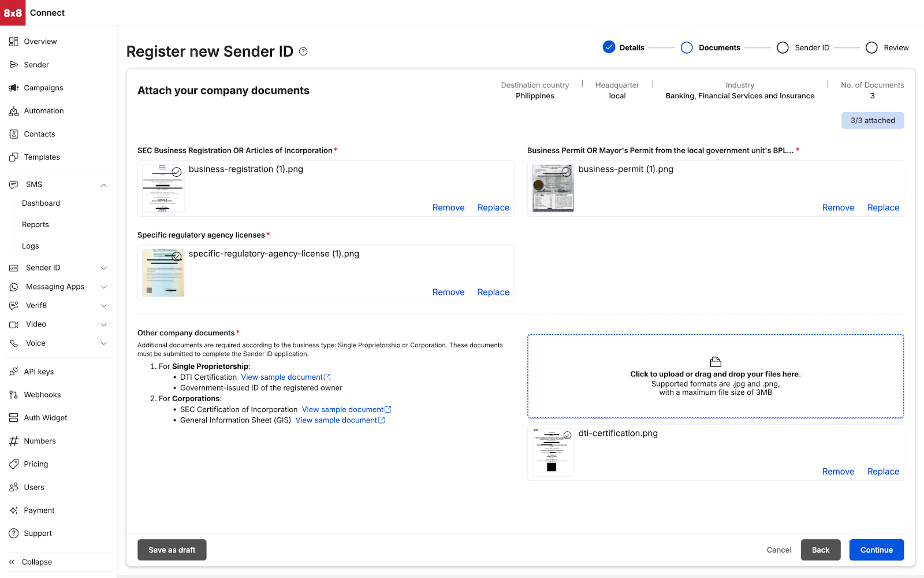The width and height of the screenshot is (924, 578).
Task: Click the Campaigns megaphone icon
Action: pyautogui.click(x=14, y=88)
